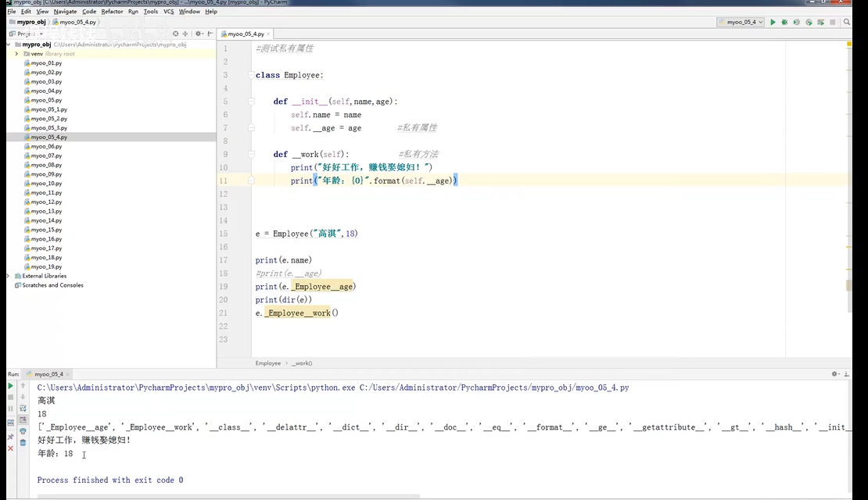Open myoo_05_4.py link in console output

point(494,387)
